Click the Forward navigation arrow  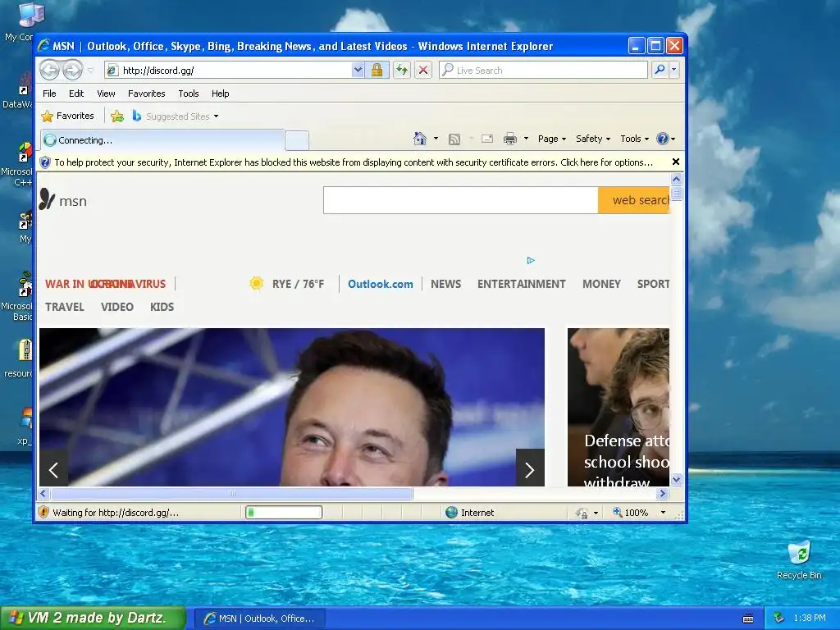(x=73, y=70)
